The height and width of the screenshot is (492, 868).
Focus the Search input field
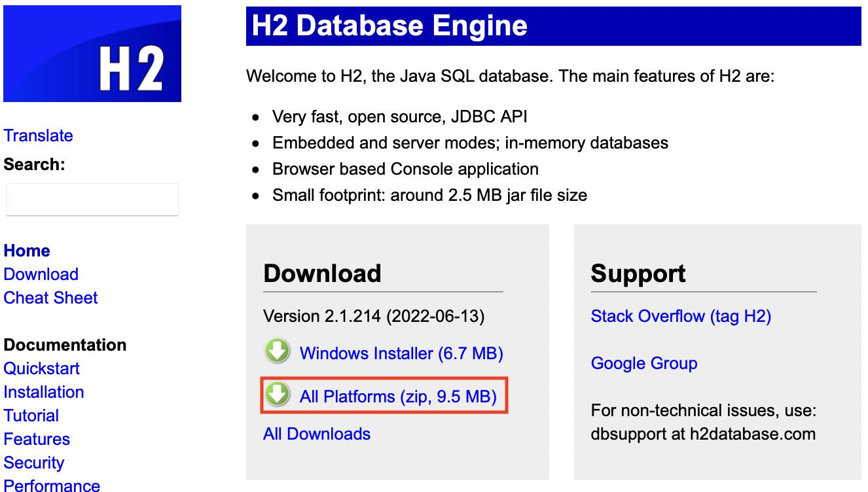pyautogui.click(x=92, y=200)
